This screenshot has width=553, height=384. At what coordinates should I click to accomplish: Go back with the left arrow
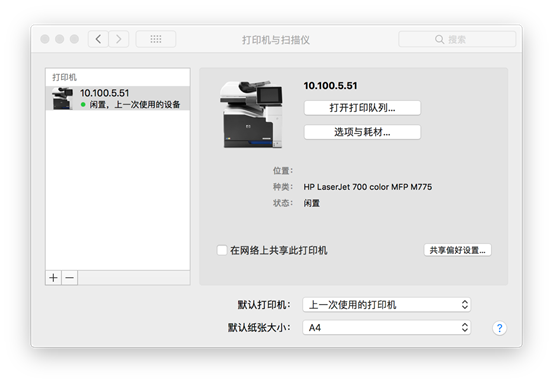[98, 39]
